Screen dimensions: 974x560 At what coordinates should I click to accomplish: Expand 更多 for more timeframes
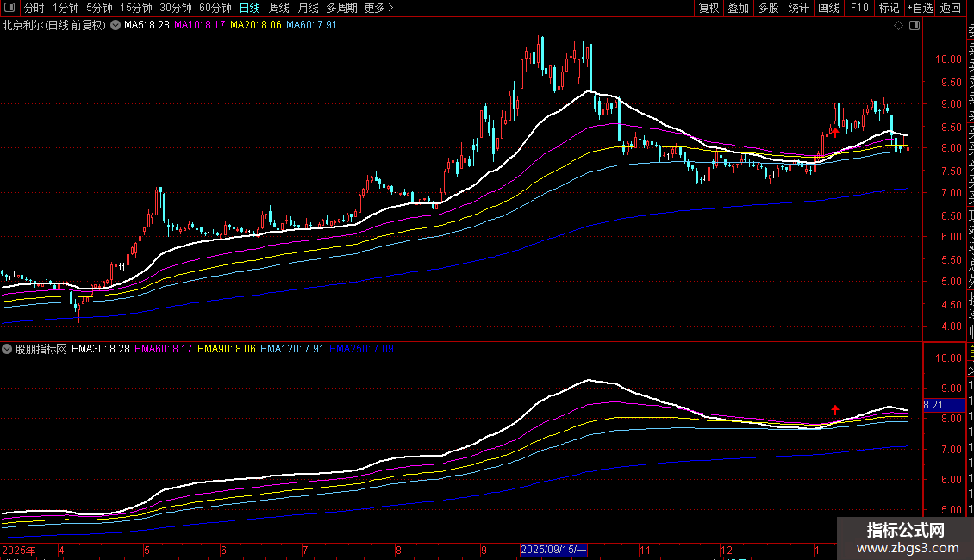click(x=378, y=8)
